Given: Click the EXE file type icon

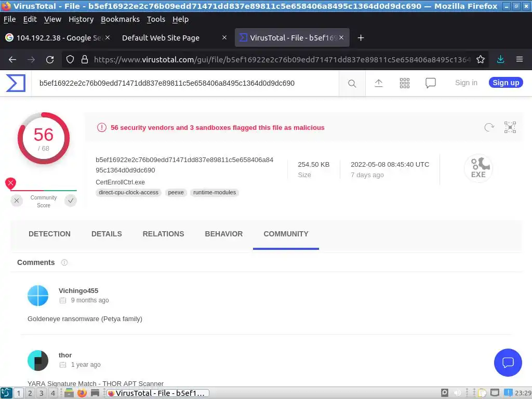Looking at the screenshot, I should coord(478,168).
